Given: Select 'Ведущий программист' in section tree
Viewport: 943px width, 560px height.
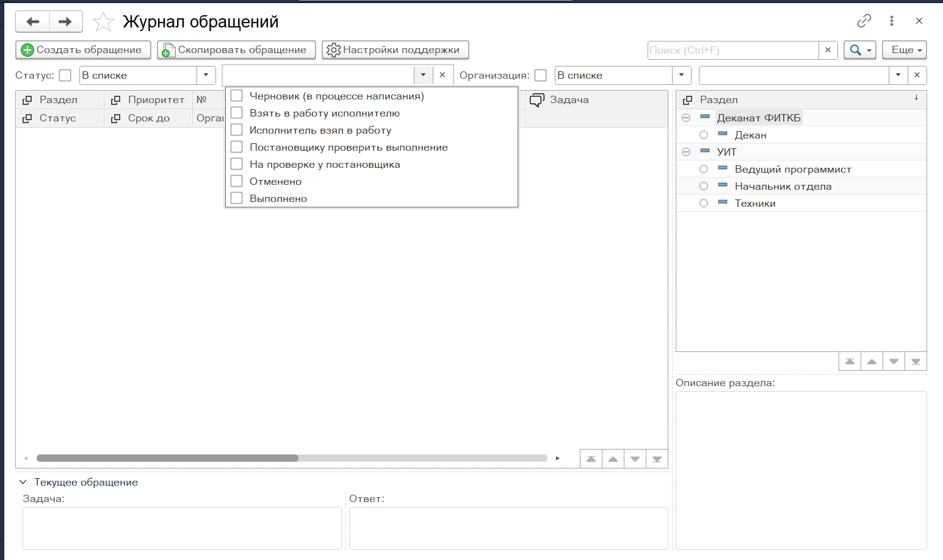Looking at the screenshot, I should 792,169.
